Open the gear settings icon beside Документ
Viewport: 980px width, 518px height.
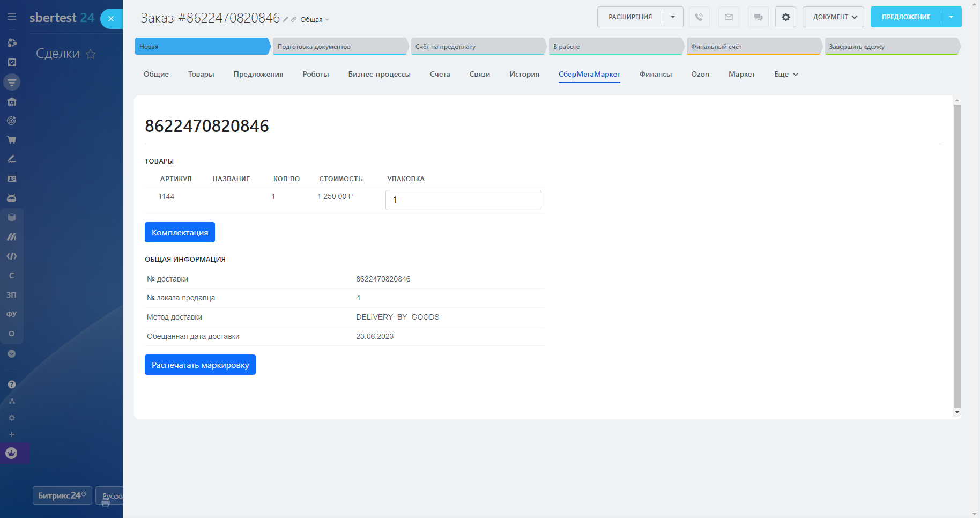[x=785, y=17]
